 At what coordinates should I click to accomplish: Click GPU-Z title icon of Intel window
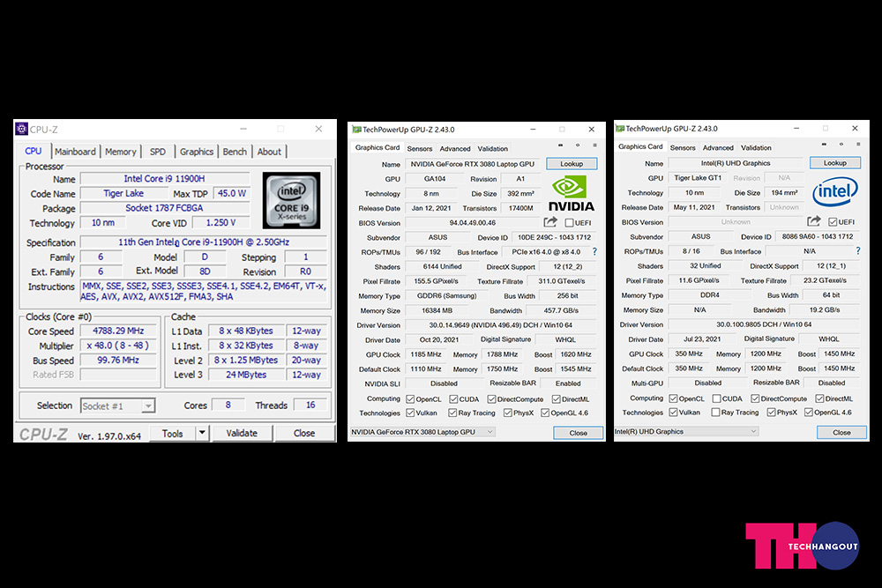pos(620,128)
